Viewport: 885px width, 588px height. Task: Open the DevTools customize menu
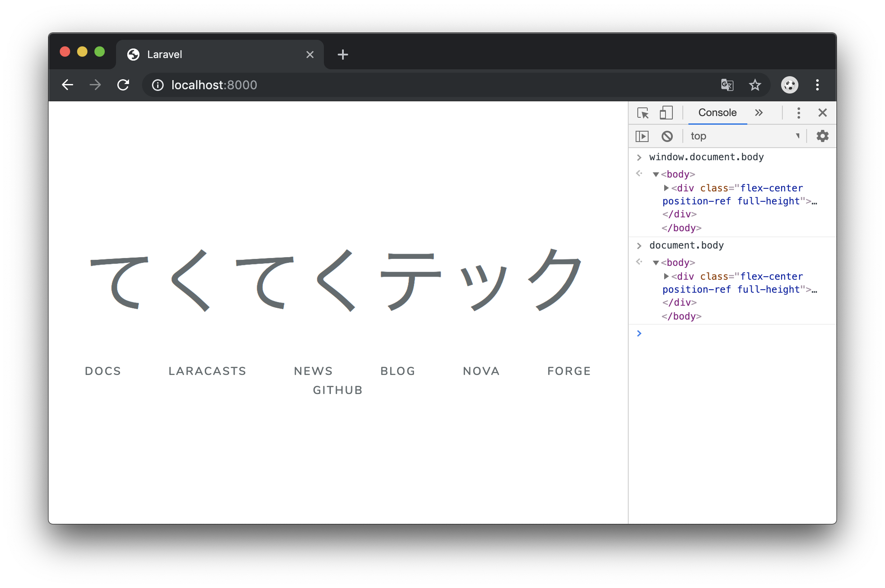pyautogui.click(x=798, y=113)
